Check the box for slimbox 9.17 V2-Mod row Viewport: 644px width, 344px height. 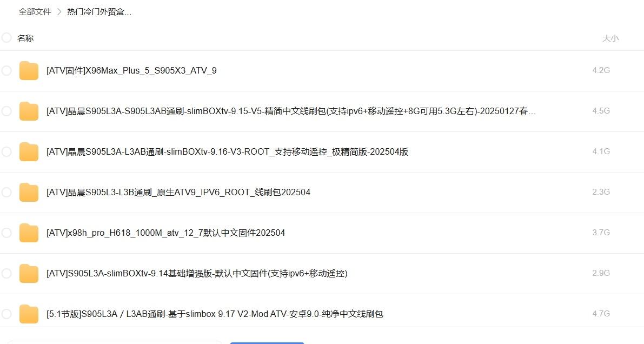(x=6, y=314)
